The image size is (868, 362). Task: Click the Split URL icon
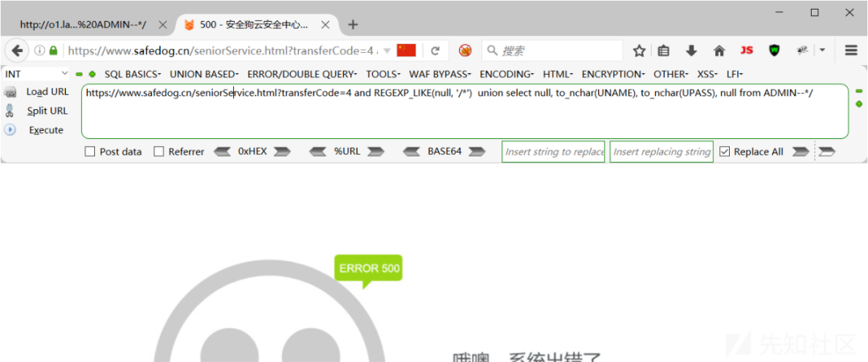pos(10,111)
